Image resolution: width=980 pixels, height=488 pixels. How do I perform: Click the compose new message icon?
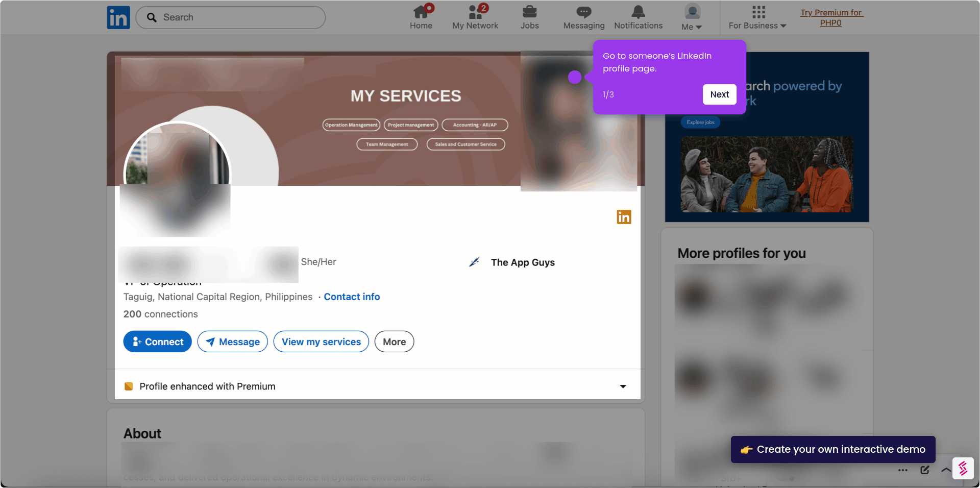[x=925, y=470]
